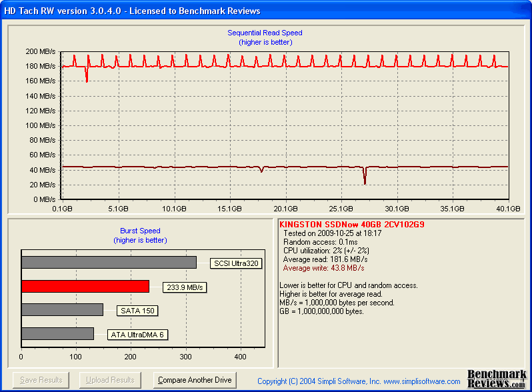Image resolution: width=532 pixels, height=392 pixels.
Task: Select the gray ATA UltraDMA 6 bar
Action: pyautogui.click(x=57, y=333)
